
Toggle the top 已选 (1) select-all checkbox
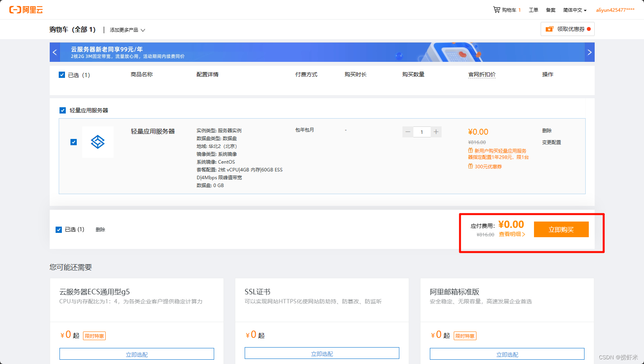[62, 75]
